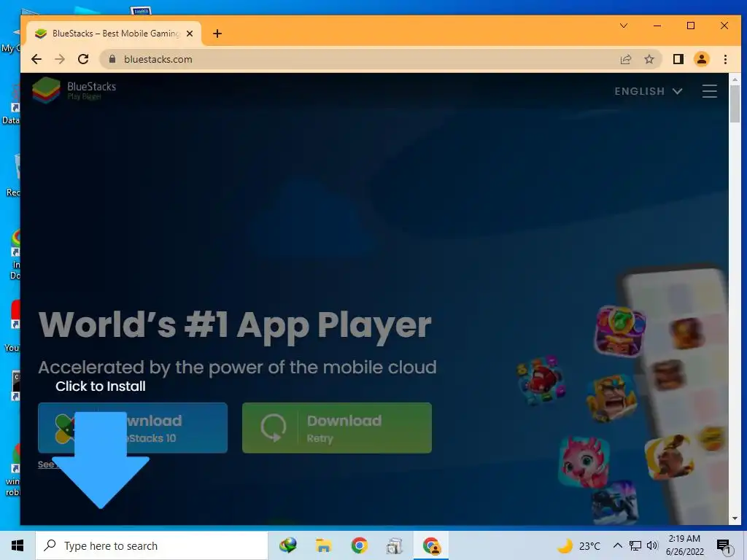
Task: Click the volume speaker tray icon
Action: point(652,545)
